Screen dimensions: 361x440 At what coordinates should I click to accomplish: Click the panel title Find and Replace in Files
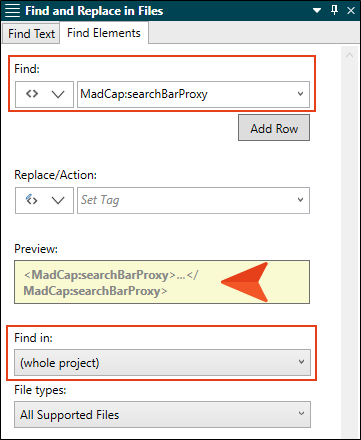pos(94,11)
